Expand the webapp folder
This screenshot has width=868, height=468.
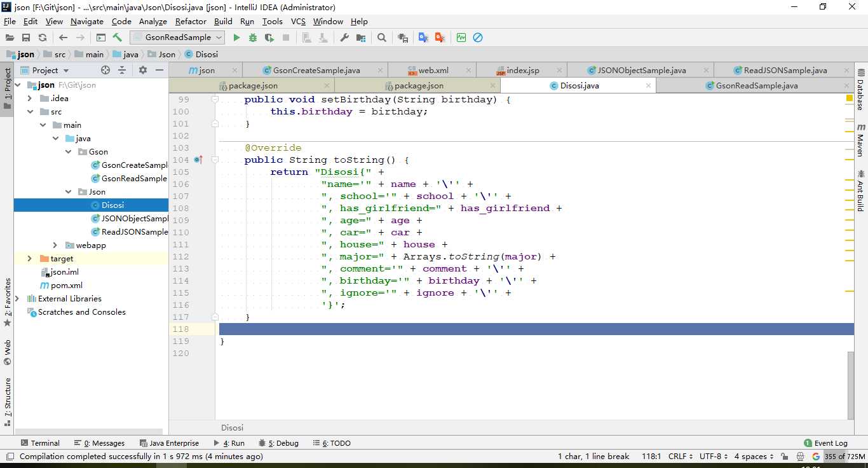55,245
